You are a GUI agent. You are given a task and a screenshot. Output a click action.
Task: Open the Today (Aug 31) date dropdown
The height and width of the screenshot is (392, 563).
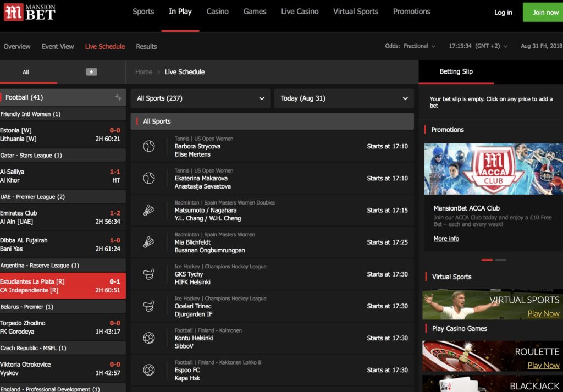(x=344, y=98)
